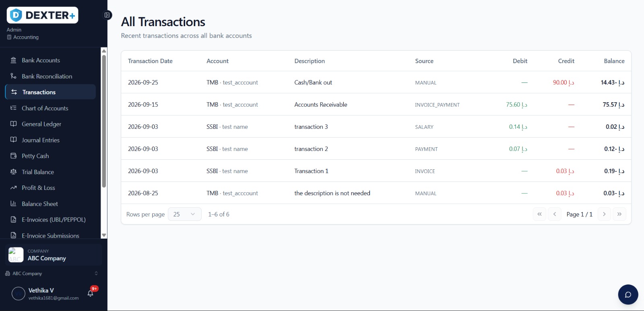Open the ABC Company card in sidebar

click(x=54, y=255)
